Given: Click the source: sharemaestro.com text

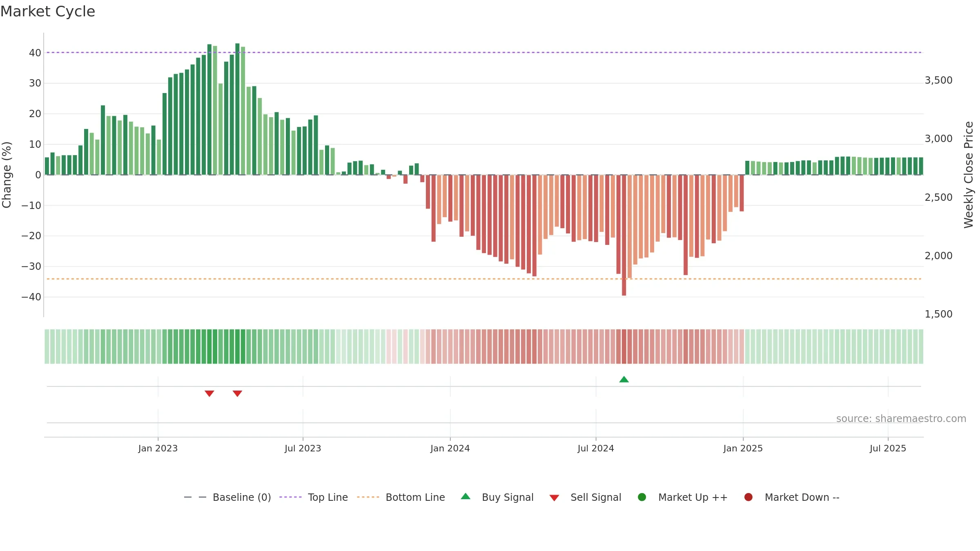Looking at the screenshot, I should point(901,419).
